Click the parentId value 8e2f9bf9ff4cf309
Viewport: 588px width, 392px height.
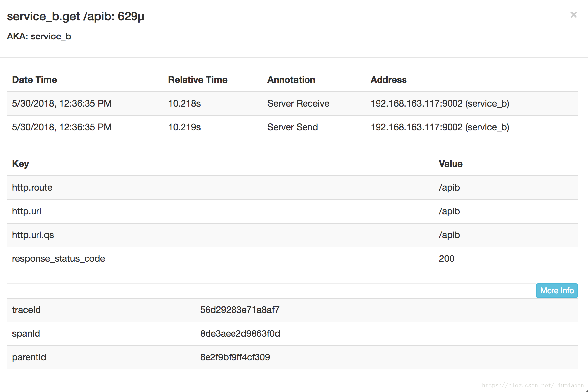click(x=235, y=357)
